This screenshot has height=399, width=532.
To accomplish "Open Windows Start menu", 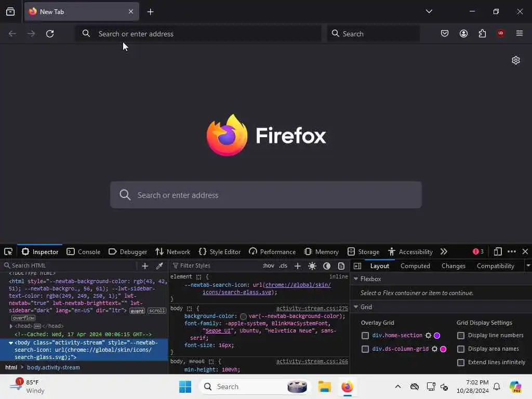I will (185, 387).
